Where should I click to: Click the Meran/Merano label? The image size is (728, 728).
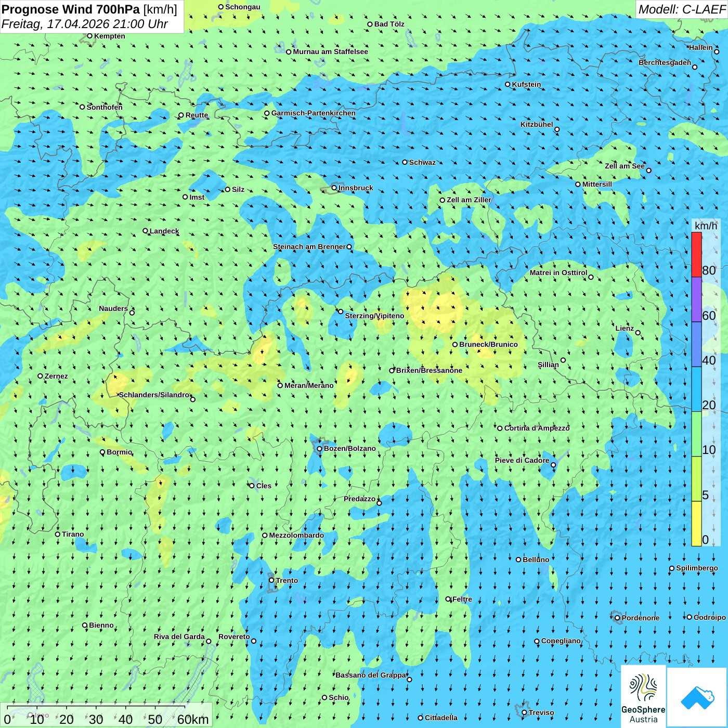(309, 385)
